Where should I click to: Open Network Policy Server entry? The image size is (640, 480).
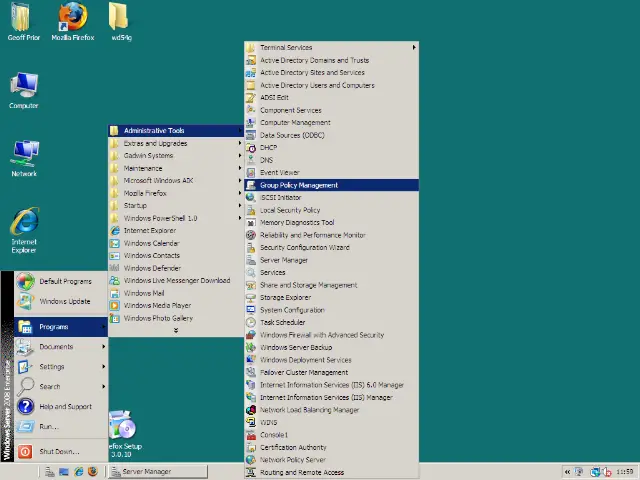[x=331, y=460]
